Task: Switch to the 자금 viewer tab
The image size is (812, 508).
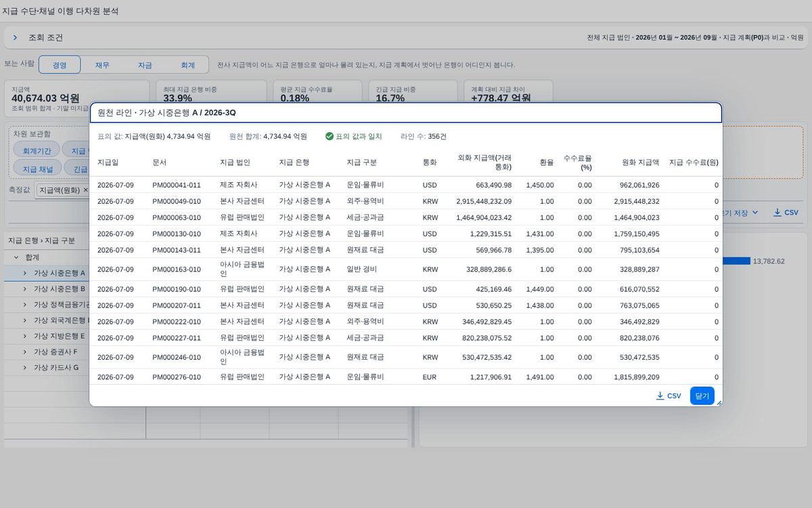Action: tap(145, 65)
